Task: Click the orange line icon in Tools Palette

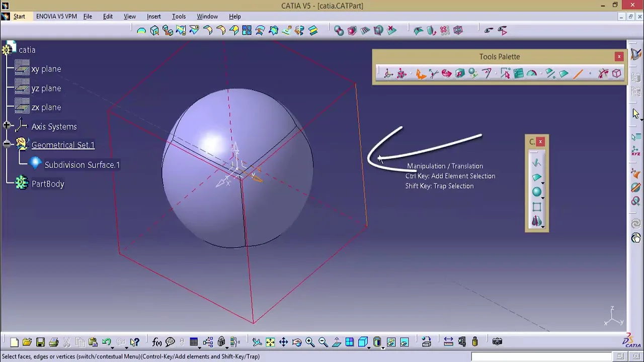Action: click(577, 74)
